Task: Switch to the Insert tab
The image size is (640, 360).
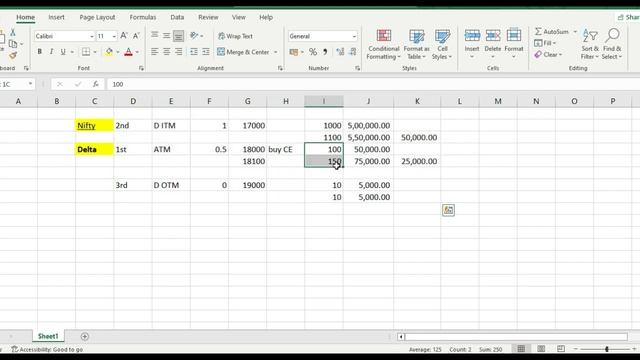Action: [56, 17]
